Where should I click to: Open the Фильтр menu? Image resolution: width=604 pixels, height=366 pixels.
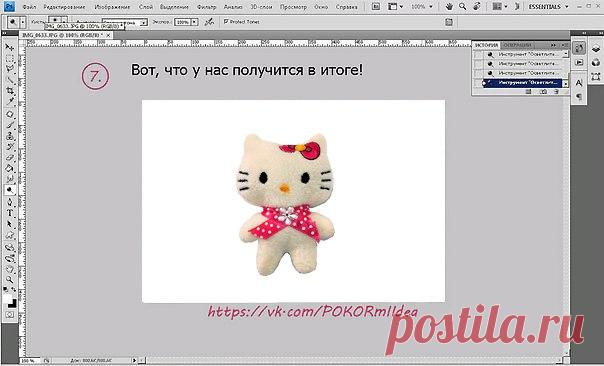point(206,7)
